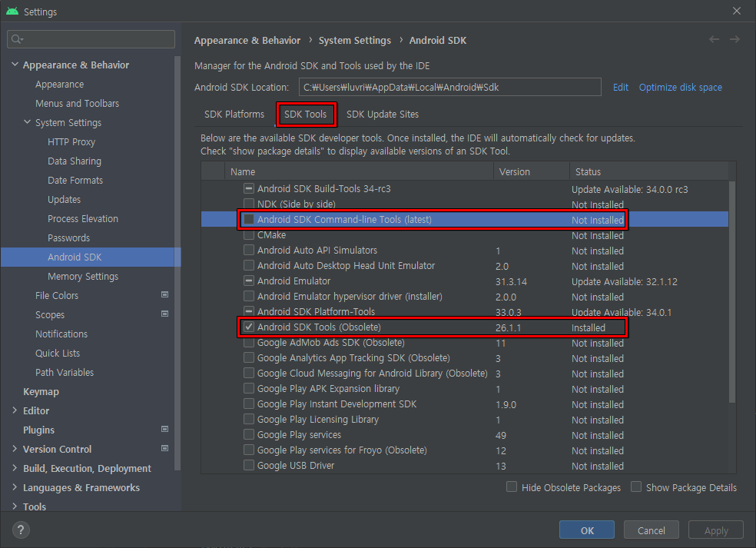Expand the Version Control section

[x=15, y=449]
